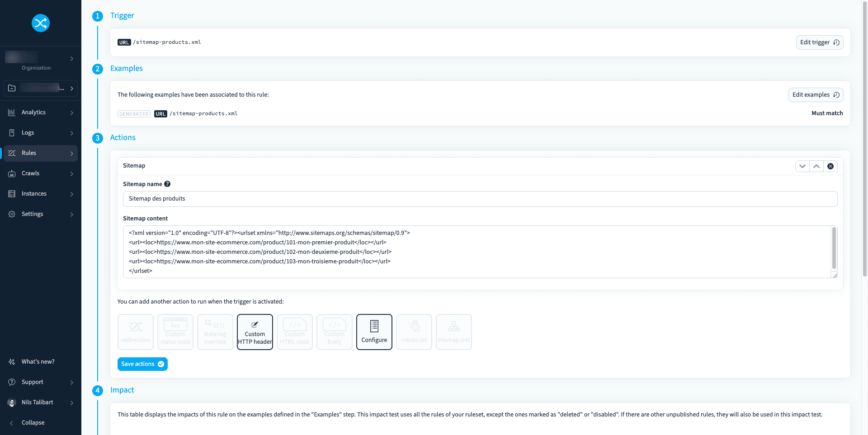Screen dimensions: 868x435
Task: Click the disabled sitemap.xml tile
Action: [x=454, y=332]
